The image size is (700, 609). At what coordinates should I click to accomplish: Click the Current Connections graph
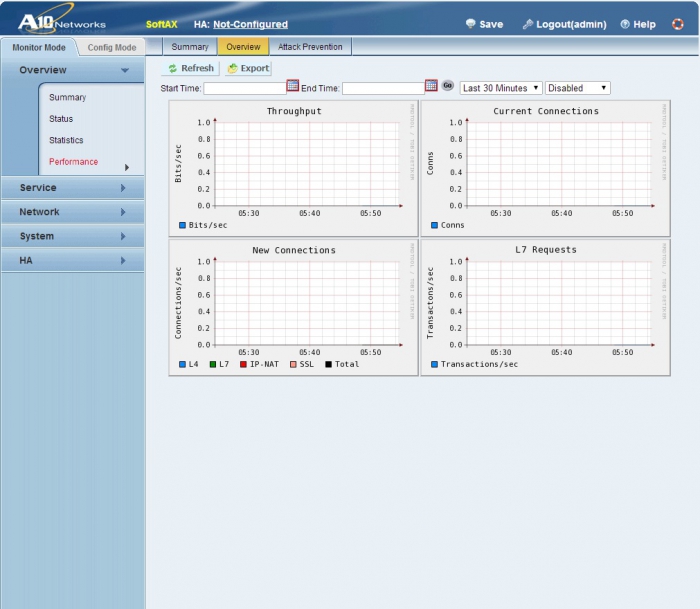pyautogui.click(x=545, y=168)
